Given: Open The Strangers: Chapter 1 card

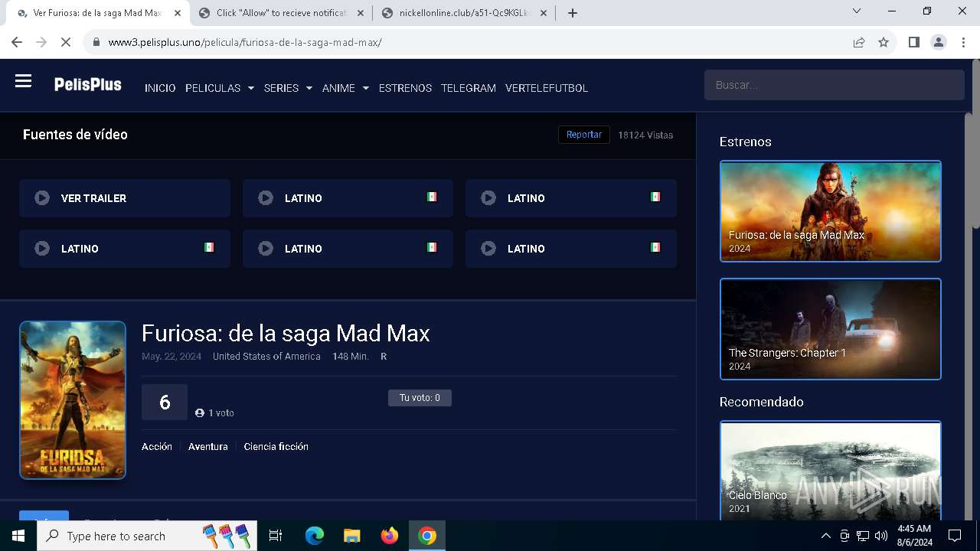Looking at the screenshot, I should tap(831, 329).
